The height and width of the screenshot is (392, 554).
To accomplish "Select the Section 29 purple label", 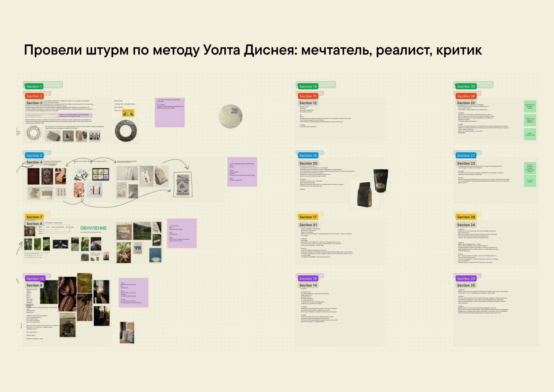I will click(x=466, y=278).
